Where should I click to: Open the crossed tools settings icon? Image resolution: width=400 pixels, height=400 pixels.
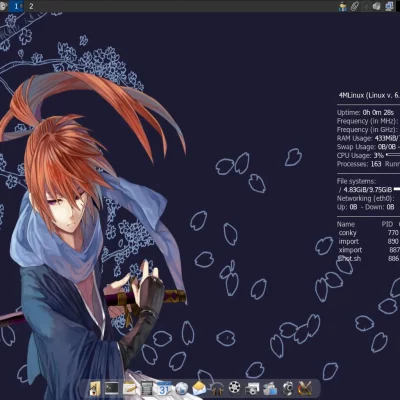tap(305, 388)
